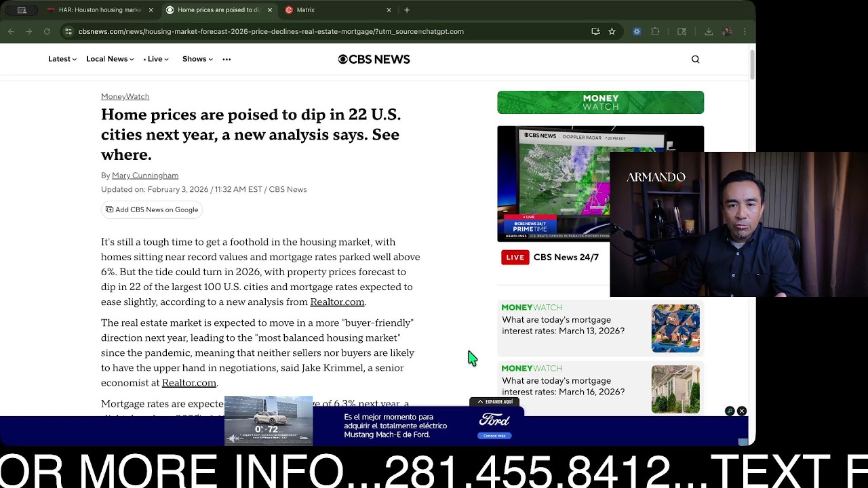
Task: Expand the Live menu
Action: (156, 59)
